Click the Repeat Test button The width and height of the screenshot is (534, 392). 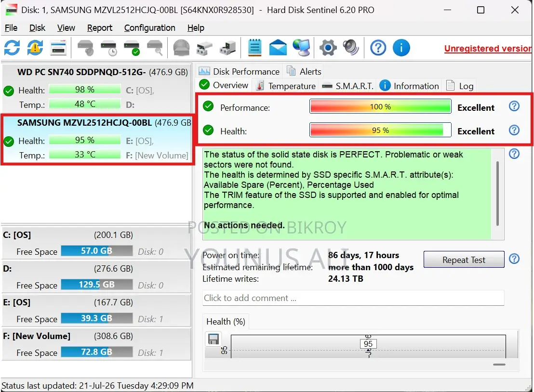(464, 260)
